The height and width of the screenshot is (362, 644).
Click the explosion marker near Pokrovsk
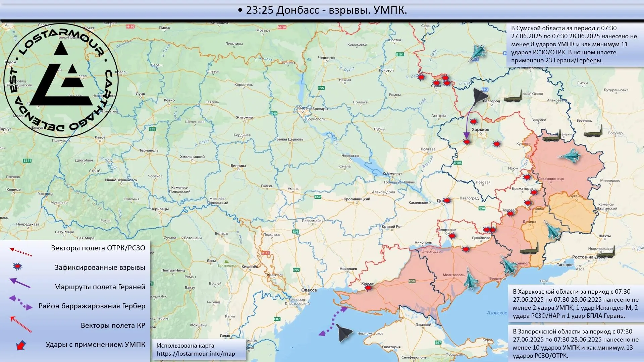pyautogui.click(x=510, y=214)
